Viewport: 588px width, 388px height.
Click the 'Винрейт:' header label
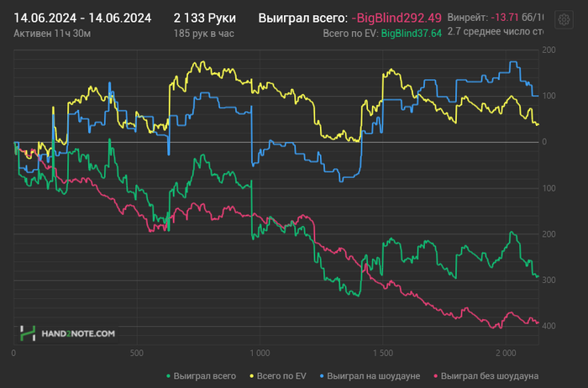(x=468, y=18)
